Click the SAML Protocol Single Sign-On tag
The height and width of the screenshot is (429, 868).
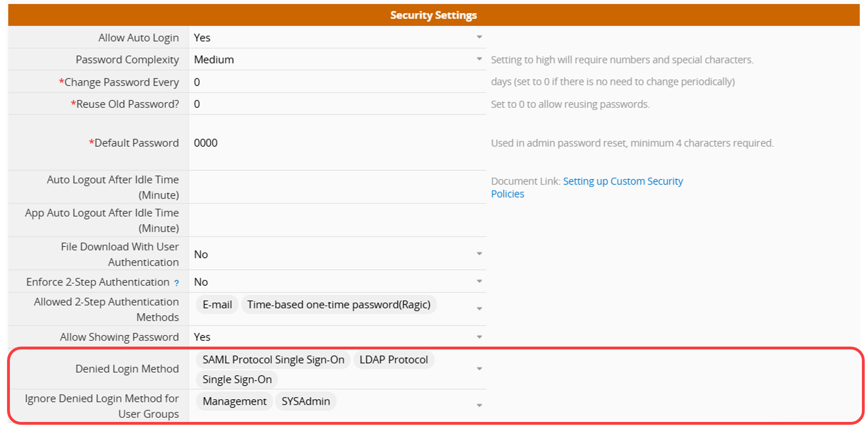pos(273,360)
